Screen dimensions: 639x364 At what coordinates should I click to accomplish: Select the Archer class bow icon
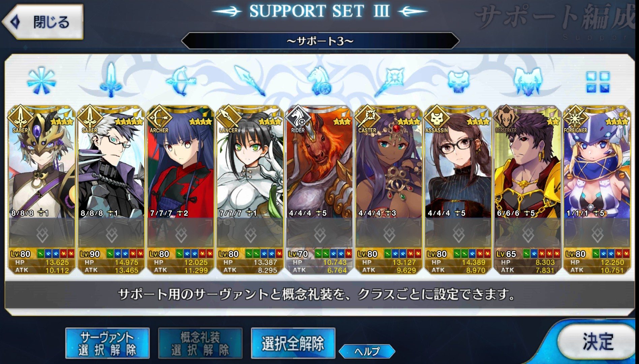point(181,81)
